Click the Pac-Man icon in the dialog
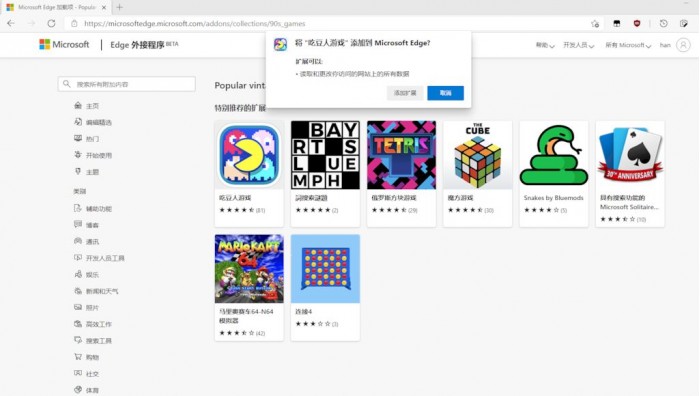Image resolution: width=700 pixels, height=396 pixels. 280,44
